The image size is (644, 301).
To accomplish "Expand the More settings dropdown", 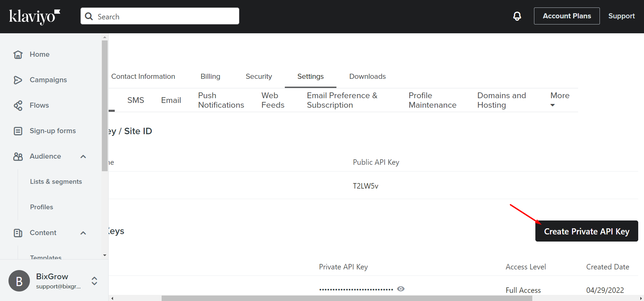I will (x=559, y=100).
